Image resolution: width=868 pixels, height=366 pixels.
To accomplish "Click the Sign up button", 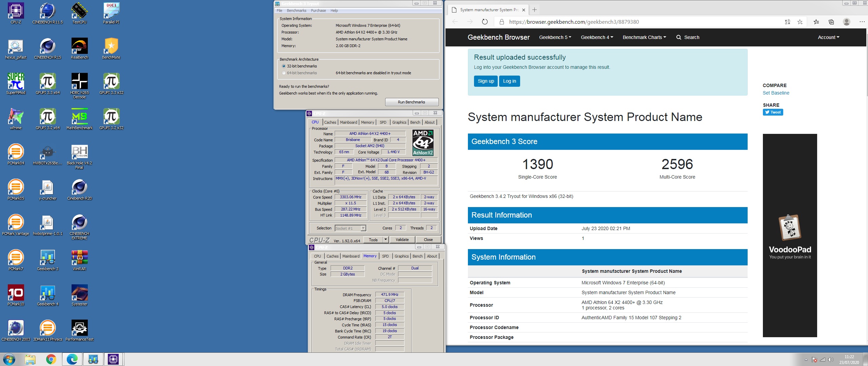I will click(486, 81).
